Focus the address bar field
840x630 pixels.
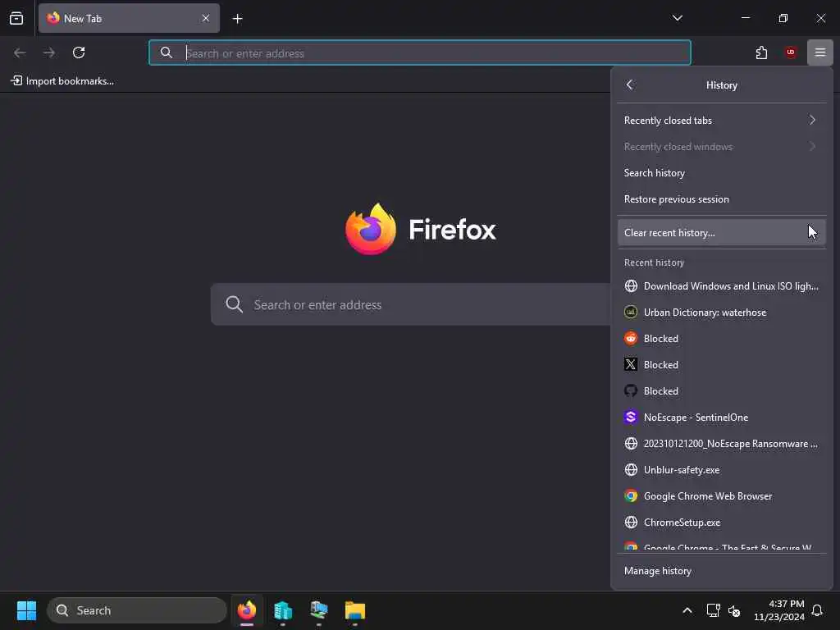click(x=419, y=52)
